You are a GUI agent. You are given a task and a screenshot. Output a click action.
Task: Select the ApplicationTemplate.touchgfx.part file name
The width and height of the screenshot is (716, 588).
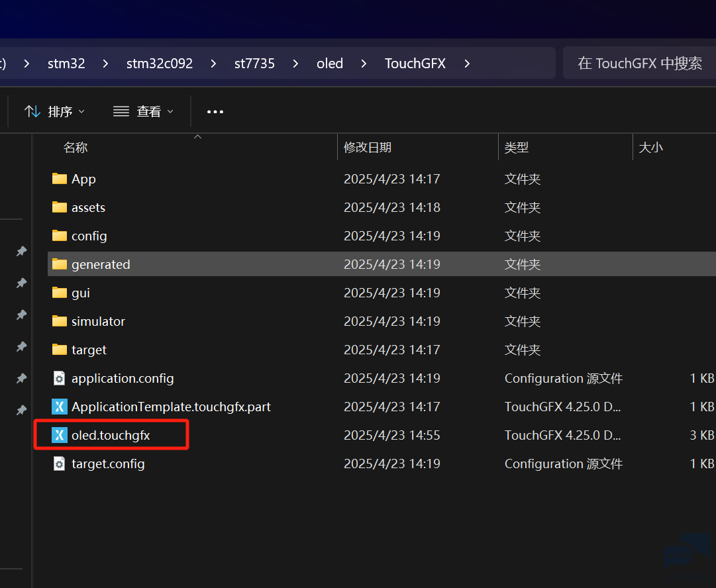(171, 407)
